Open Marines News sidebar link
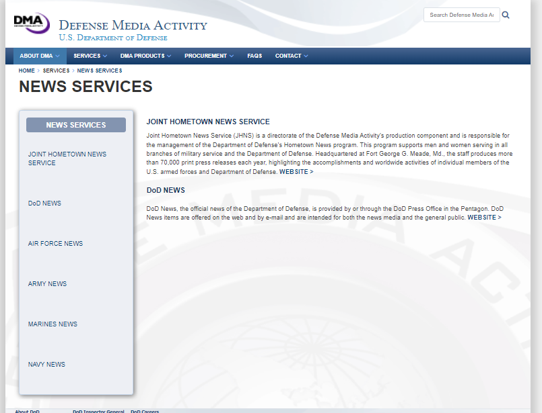Image resolution: width=542 pixels, height=413 pixels. click(x=53, y=324)
